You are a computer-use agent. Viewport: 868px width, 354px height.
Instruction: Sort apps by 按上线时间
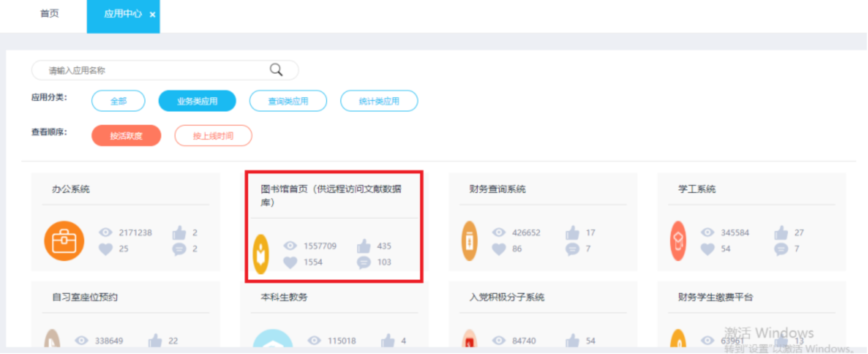tap(213, 136)
